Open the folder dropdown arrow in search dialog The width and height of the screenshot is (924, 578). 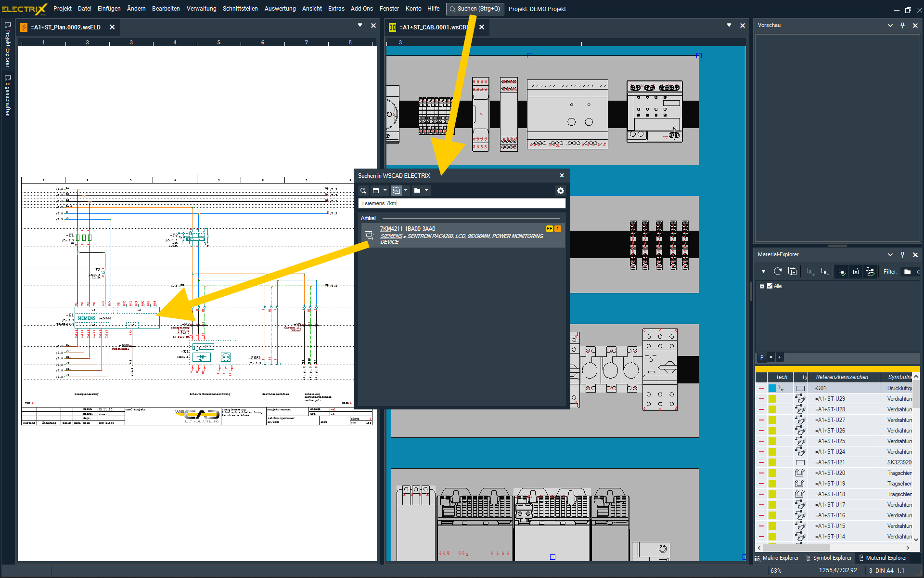pyautogui.click(x=426, y=191)
